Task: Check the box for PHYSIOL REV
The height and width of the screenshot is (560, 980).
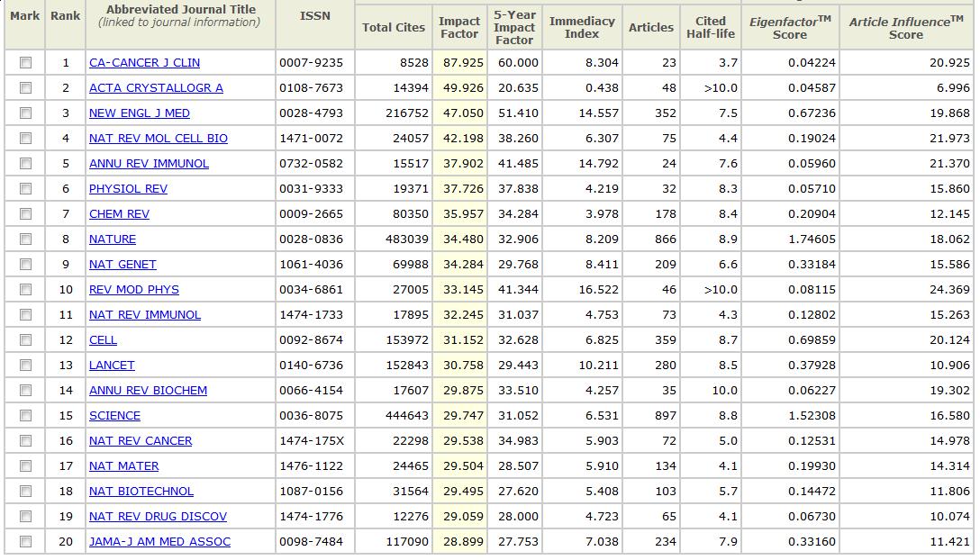Action: 25,189
